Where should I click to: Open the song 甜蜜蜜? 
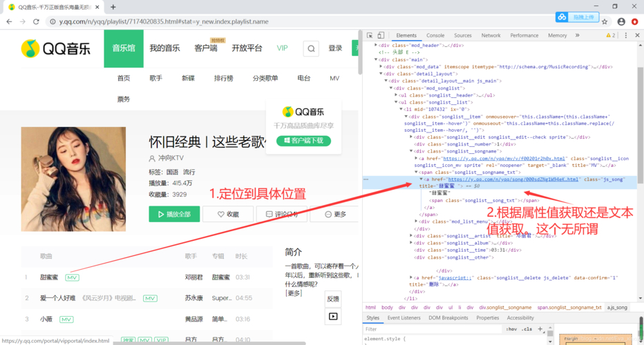pos(49,277)
